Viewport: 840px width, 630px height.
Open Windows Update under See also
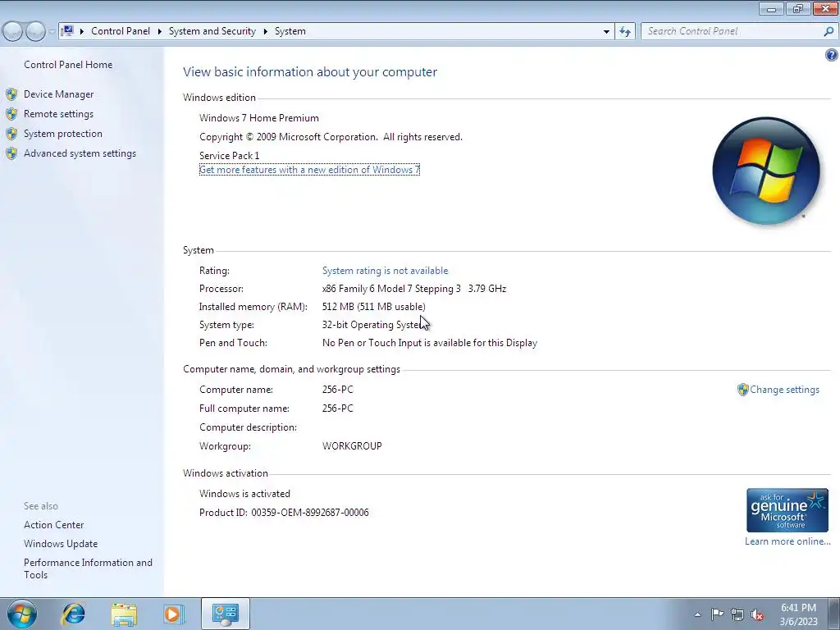pos(61,544)
